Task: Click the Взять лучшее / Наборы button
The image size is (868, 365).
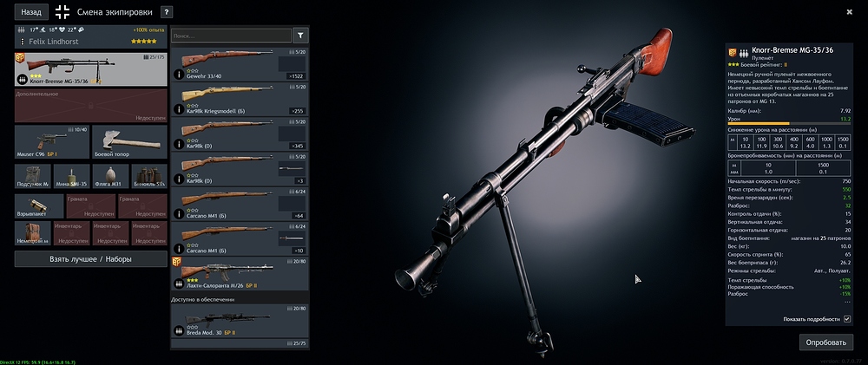Action: click(91, 259)
